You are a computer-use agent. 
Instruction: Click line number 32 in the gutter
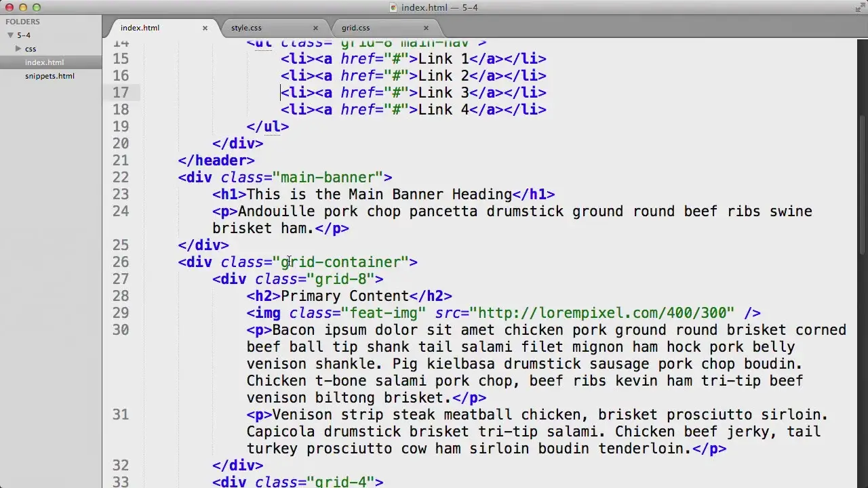coord(121,466)
